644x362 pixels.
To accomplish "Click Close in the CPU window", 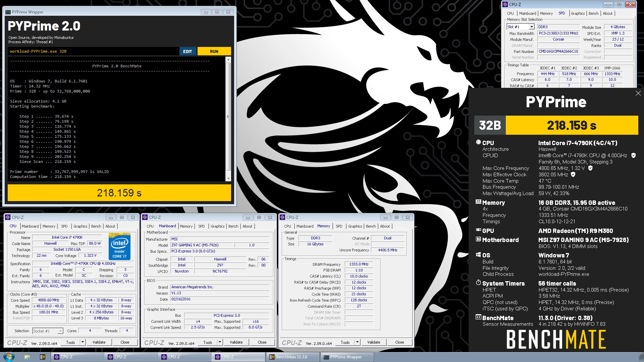I will point(125,342).
